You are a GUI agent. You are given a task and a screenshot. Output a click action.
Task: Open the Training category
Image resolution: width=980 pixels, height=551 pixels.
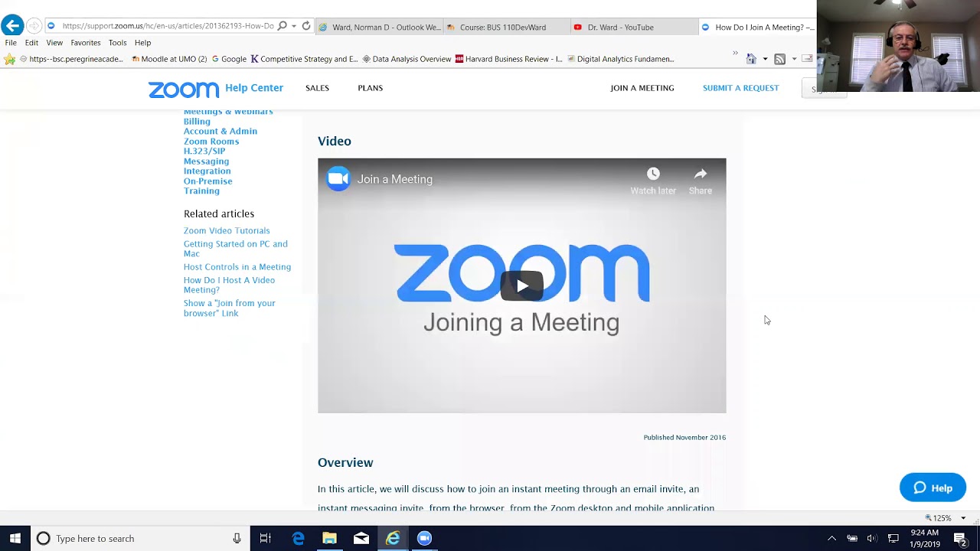pyautogui.click(x=201, y=191)
